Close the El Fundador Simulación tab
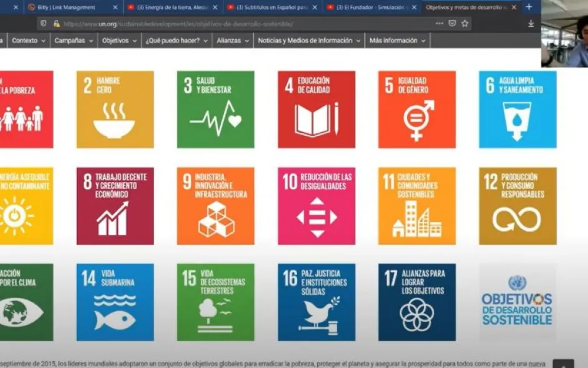Image resolution: width=588 pixels, height=368 pixels. pyautogui.click(x=414, y=7)
